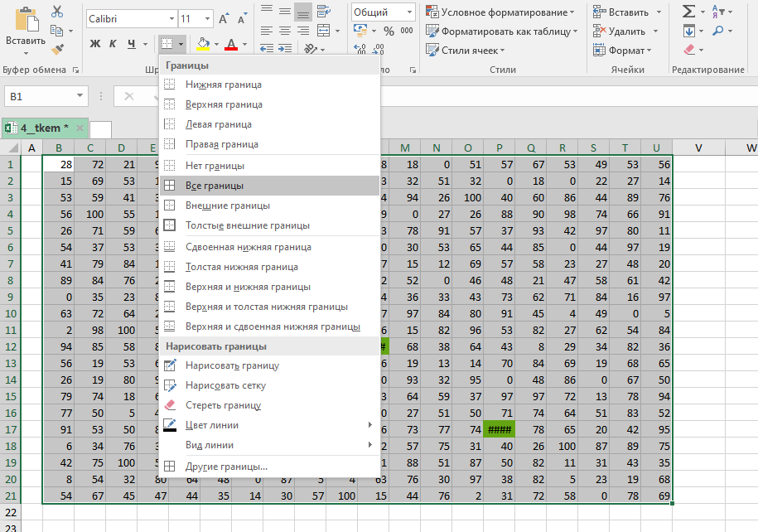
Task: Choose Все границы from the borders menu
Action: 215,186
